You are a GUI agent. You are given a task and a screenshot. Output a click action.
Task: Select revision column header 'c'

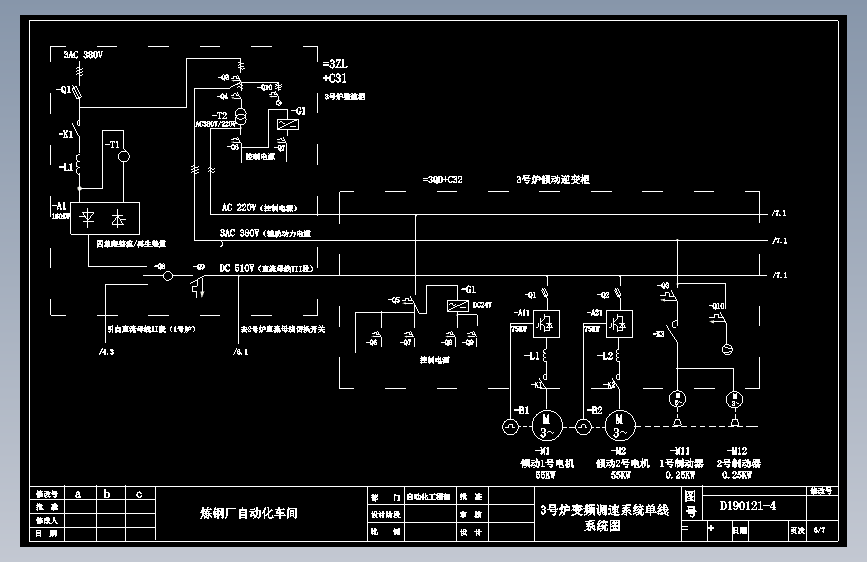click(139, 494)
